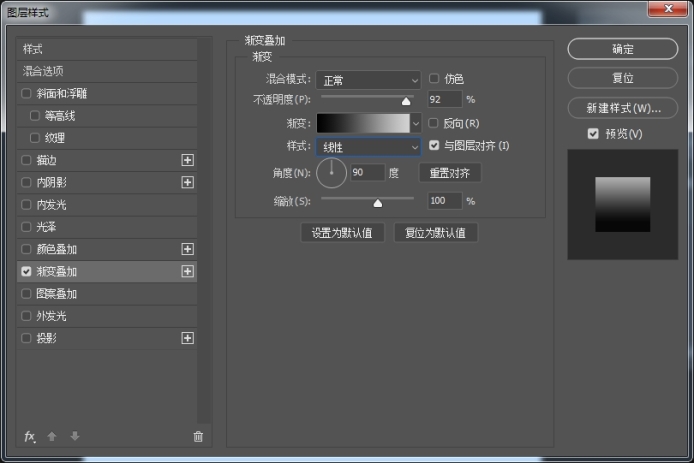Delete effect with trash icon

click(x=198, y=437)
